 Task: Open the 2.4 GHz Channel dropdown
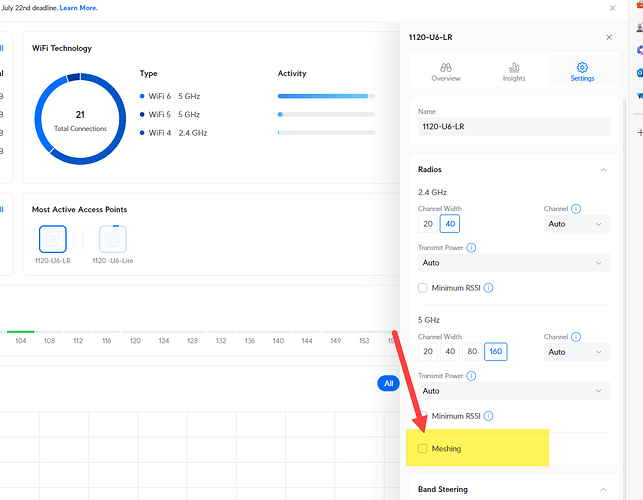coord(577,224)
